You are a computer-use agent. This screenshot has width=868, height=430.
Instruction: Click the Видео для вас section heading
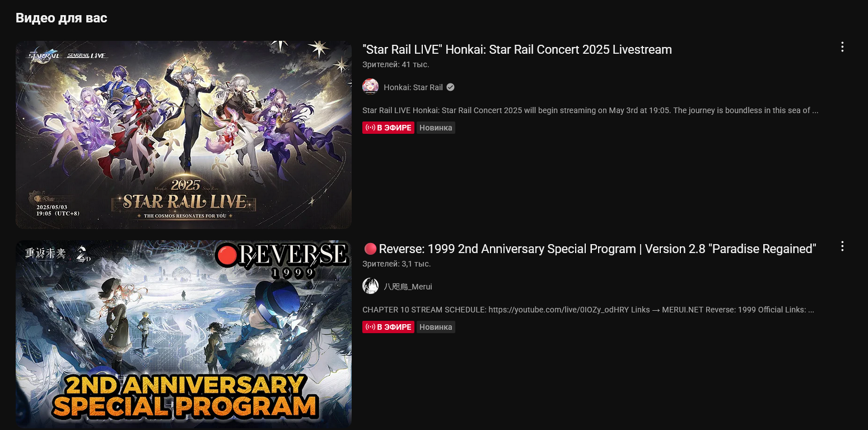coord(62,18)
